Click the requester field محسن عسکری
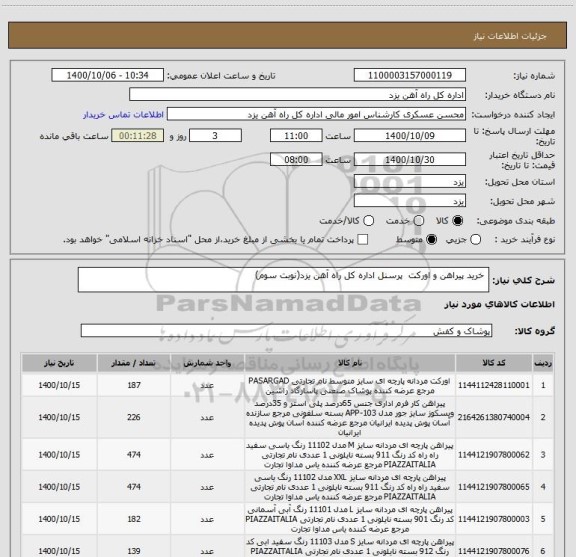Viewport: 576px width, 557px height. (x=316, y=114)
